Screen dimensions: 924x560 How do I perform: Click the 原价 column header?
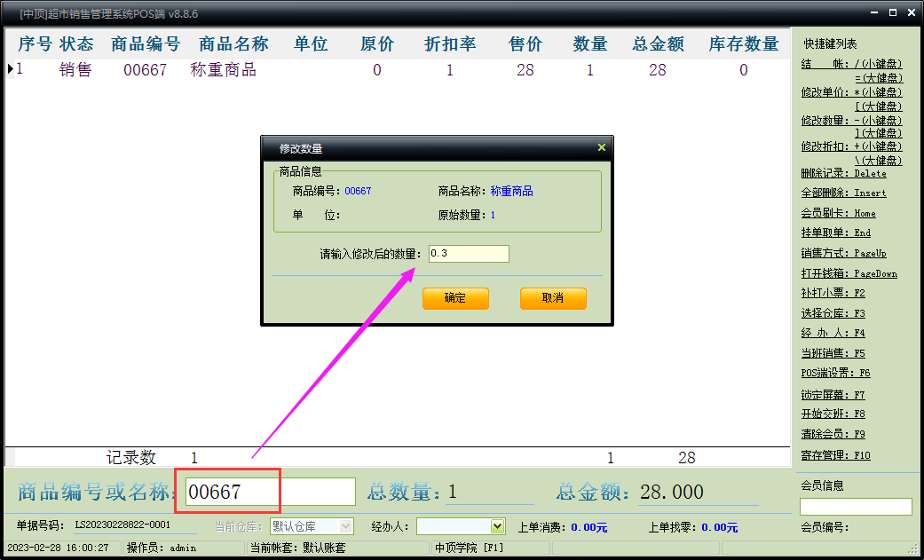pos(377,43)
